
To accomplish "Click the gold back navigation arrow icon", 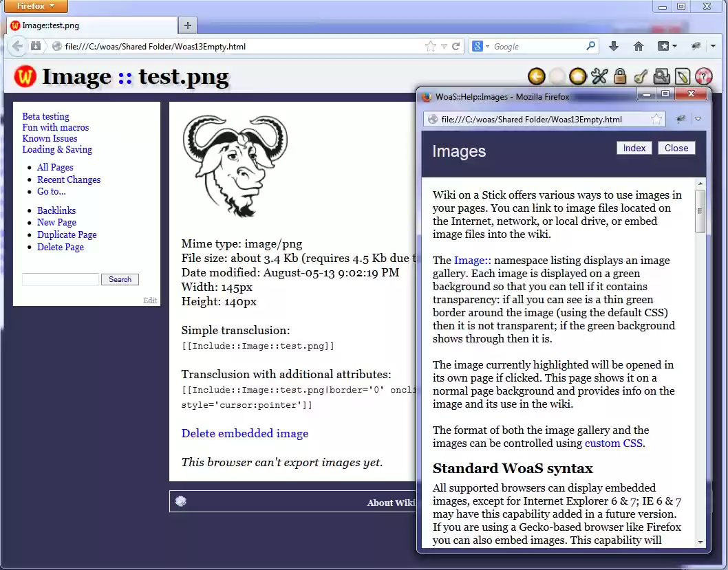I will (536, 76).
